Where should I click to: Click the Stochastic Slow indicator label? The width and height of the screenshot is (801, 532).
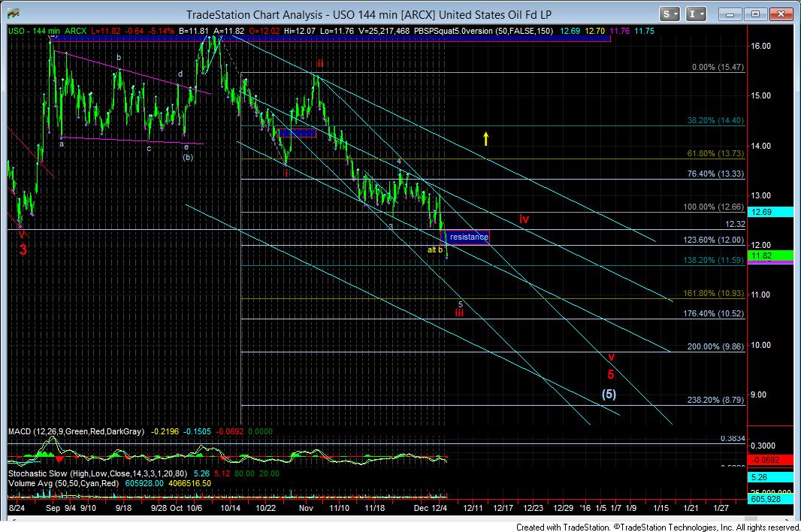click(x=98, y=473)
